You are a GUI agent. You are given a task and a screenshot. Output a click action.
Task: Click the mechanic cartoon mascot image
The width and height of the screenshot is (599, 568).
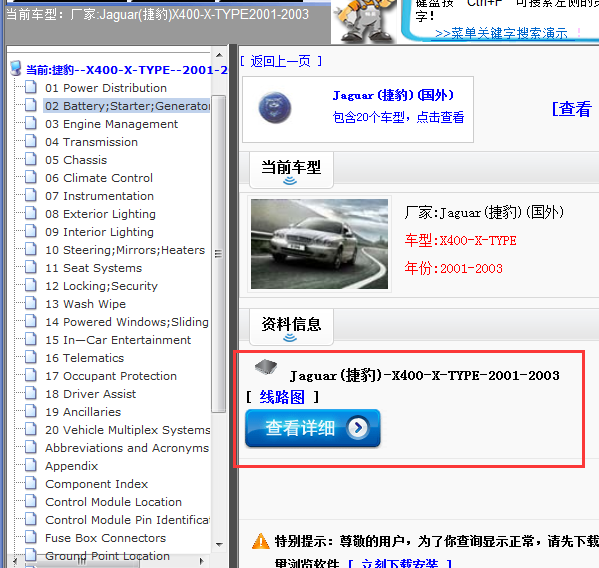[x=365, y=21]
